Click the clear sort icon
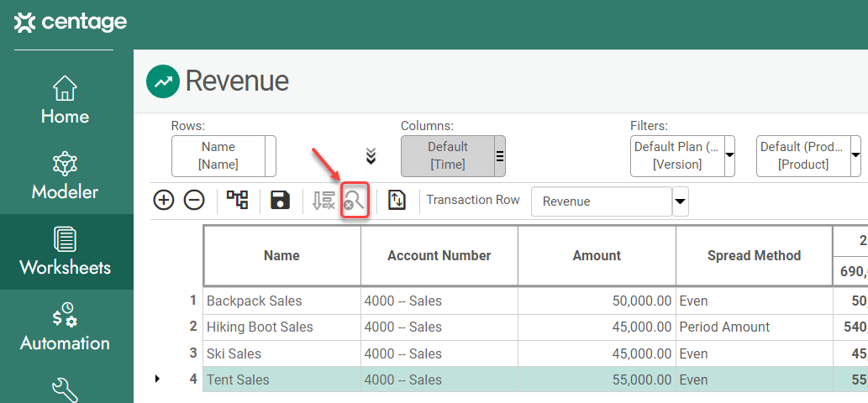The width and height of the screenshot is (868, 403). (x=324, y=200)
